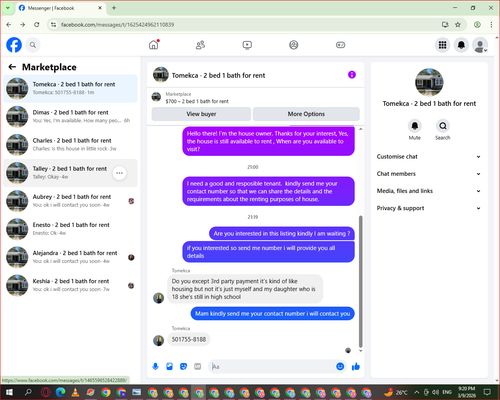Click the message input field

click(273, 367)
